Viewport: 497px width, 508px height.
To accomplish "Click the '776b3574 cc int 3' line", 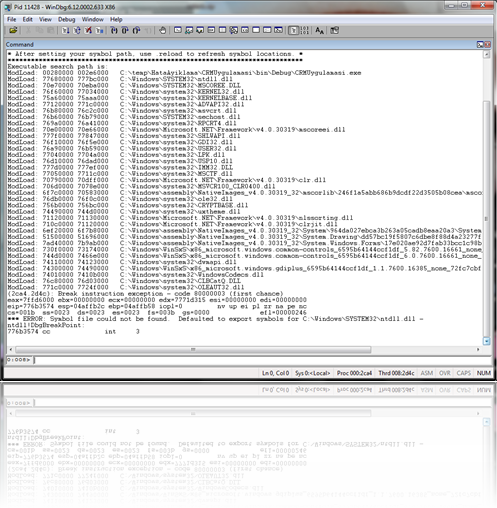I will click(x=73, y=332).
